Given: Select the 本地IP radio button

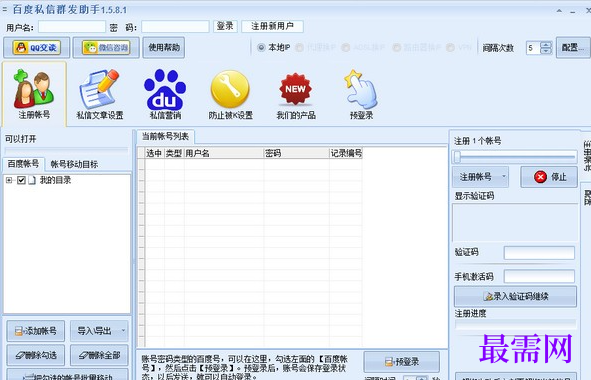Looking at the screenshot, I should pyautogui.click(x=261, y=48).
